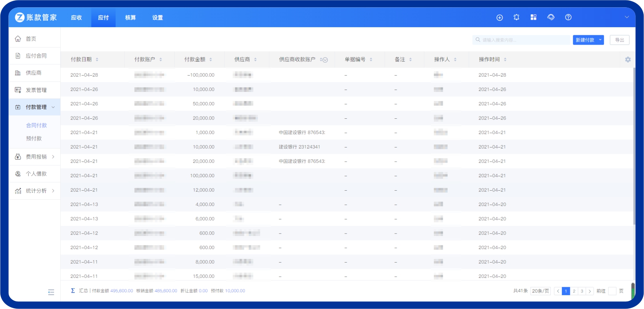Select page 1 in pagination
Image resolution: width=644 pixels, height=309 pixels.
[x=566, y=291]
